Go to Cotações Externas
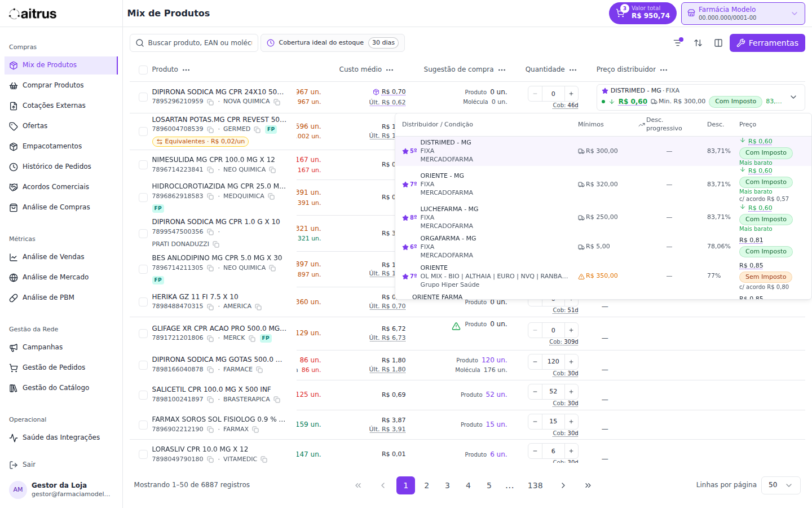Screen dimensions: 812x508 [61, 106]
